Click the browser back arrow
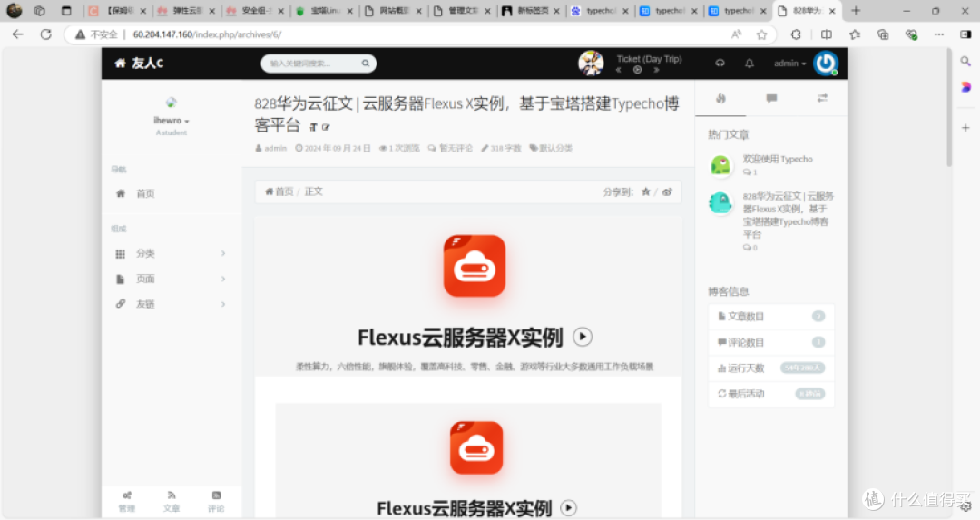Image resolution: width=980 pixels, height=520 pixels. pyautogui.click(x=17, y=34)
